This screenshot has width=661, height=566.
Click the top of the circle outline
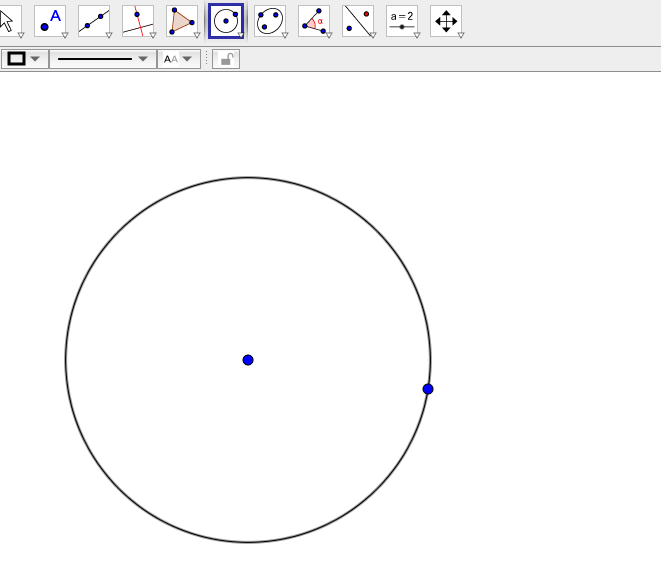point(248,178)
